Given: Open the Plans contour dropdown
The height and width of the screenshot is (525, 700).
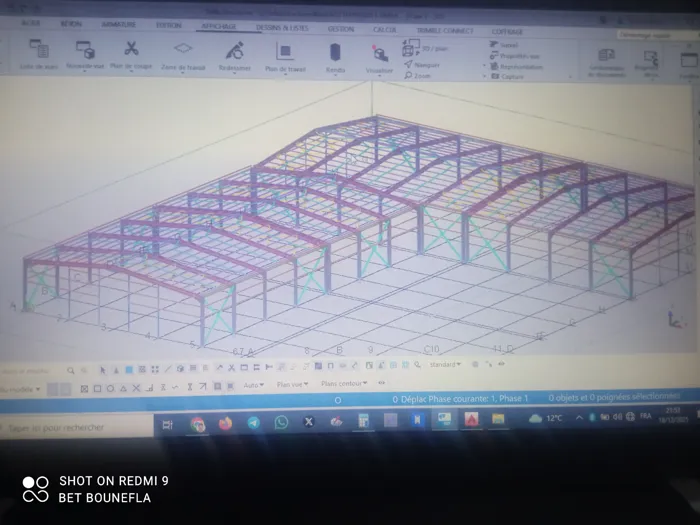Looking at the screenshot, I should (342, 383).
